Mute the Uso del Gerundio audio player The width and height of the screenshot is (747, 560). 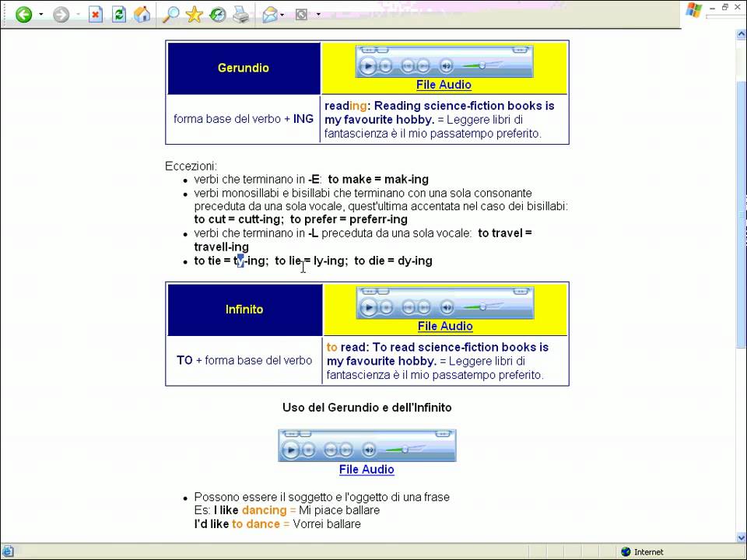[x=369, y=450]
